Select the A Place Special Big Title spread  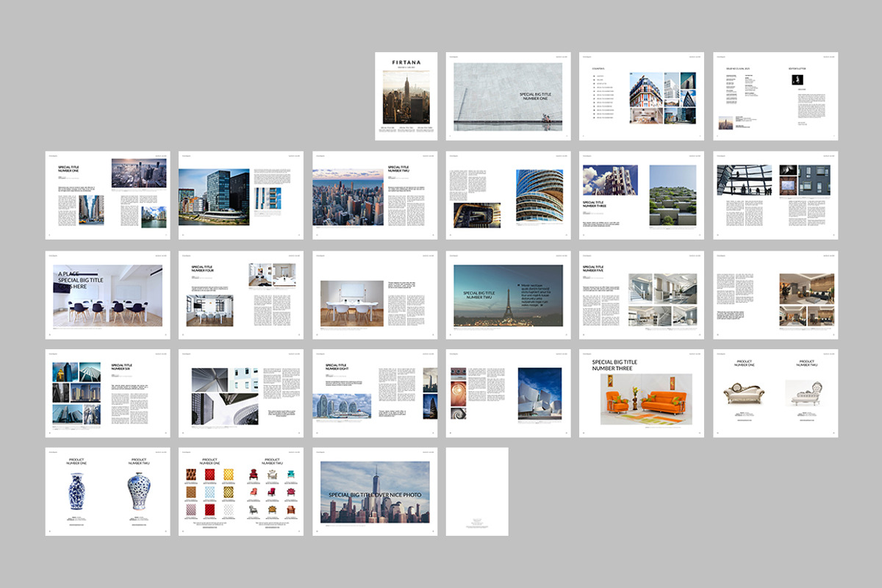[x=107, y=294]
